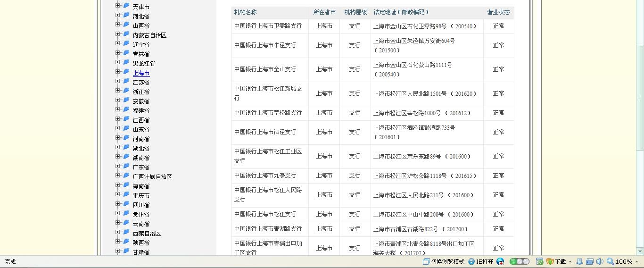Select 贵州省 in the region tree
The image size is (644, 268).
click(x=141, y=215)
